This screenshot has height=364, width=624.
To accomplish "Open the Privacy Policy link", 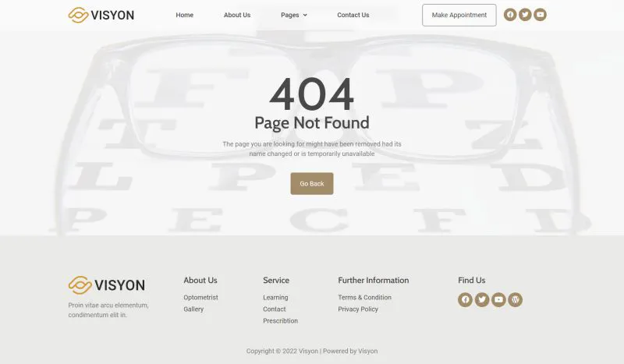I will click(358, 309).
